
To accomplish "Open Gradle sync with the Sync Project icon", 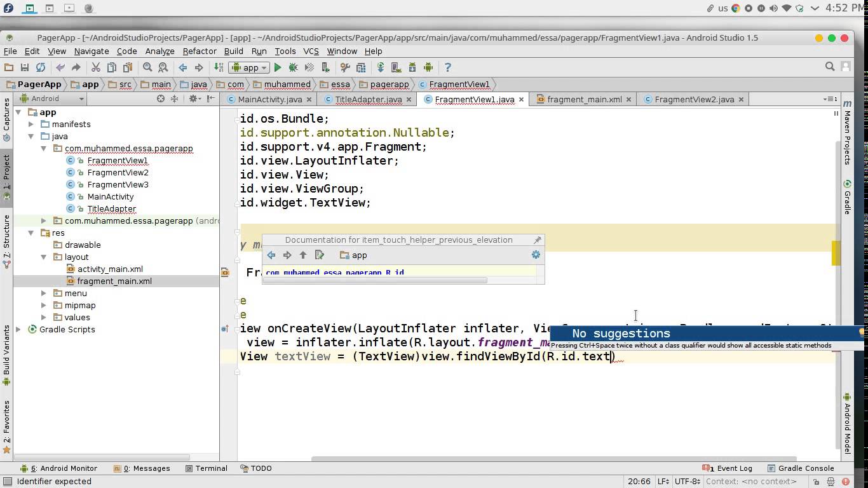I will 381,67.
